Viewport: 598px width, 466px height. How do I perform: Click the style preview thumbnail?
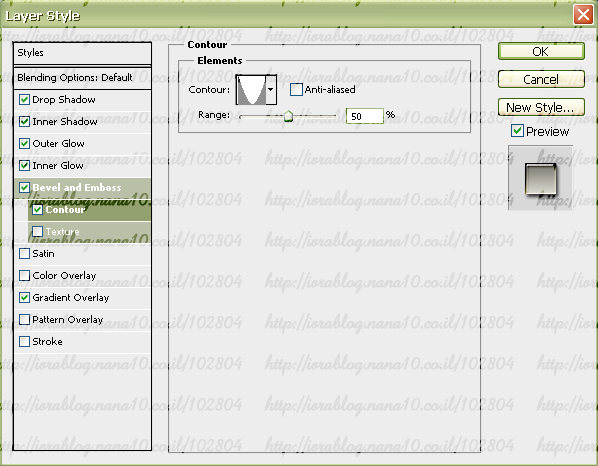(x=540, y=178)
